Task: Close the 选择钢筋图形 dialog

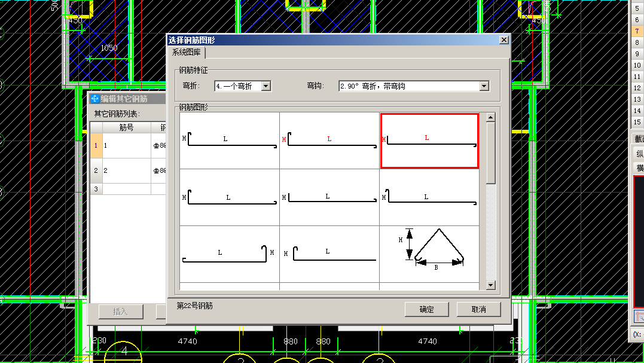Action: 504,40
